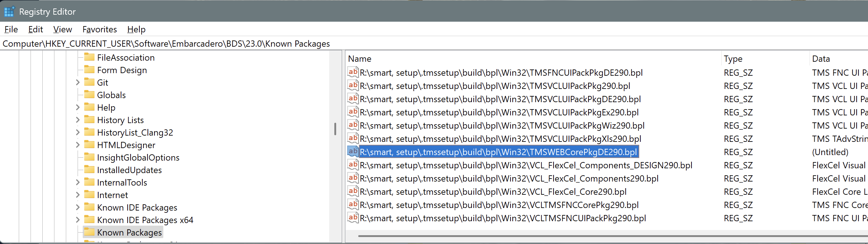
Task: Click the TMS TAdvStrin data cell
Action: 840,139
